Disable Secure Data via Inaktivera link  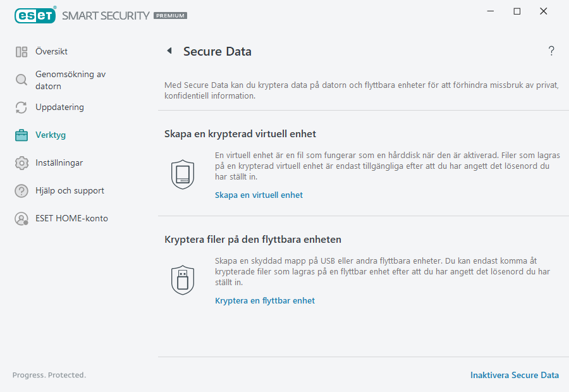pyautogui.click(x=515, y=375)
